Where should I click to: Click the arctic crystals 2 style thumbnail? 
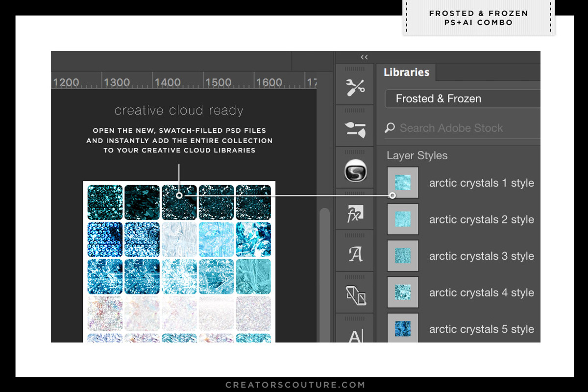(402, 219)
